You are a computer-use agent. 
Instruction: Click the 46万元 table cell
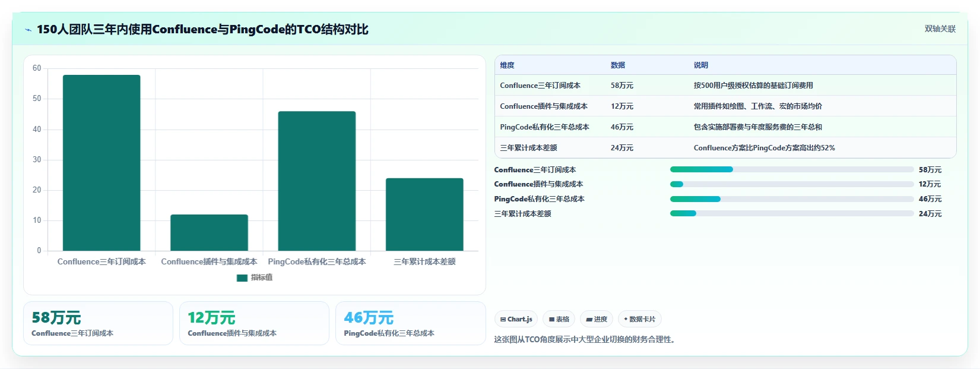(622, 127)
